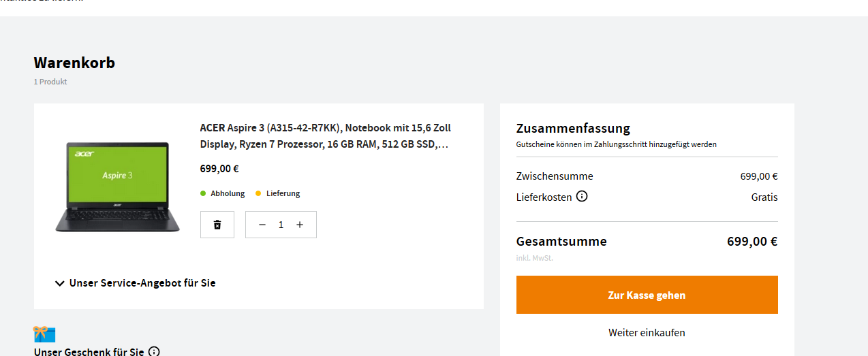Delete the Acer laptop using the trash icon
The width and height of the screenshot is (868, 356).
(x=217, y=225)
